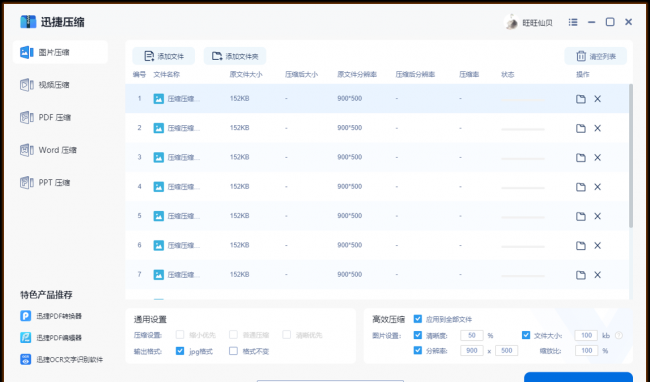This screenshot has width=650, height=382.
Task: Open the PDF 压缩 section
Action: click(x=46, y=117)
